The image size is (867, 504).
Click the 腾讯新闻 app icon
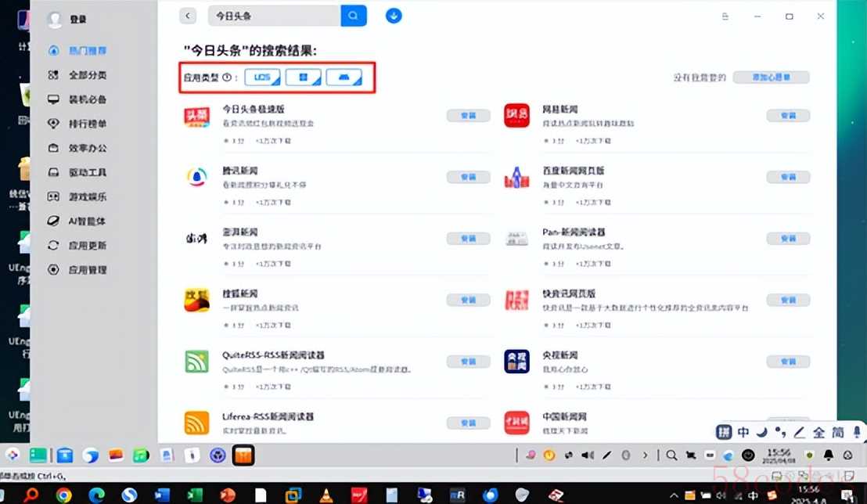[x=197, y=177]
